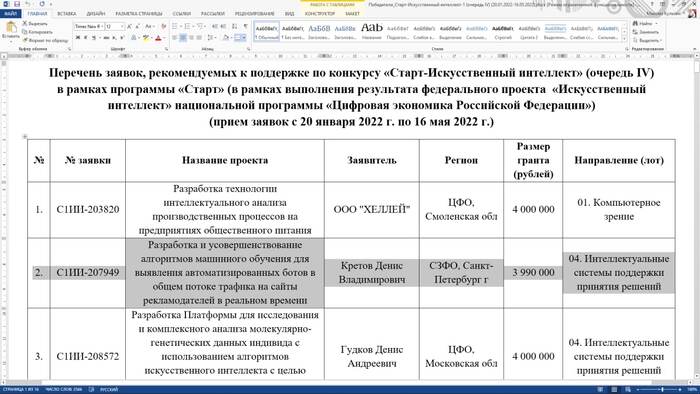
Task: Toggle strikethrough formatting (abc)
Action: pos(106,38)
